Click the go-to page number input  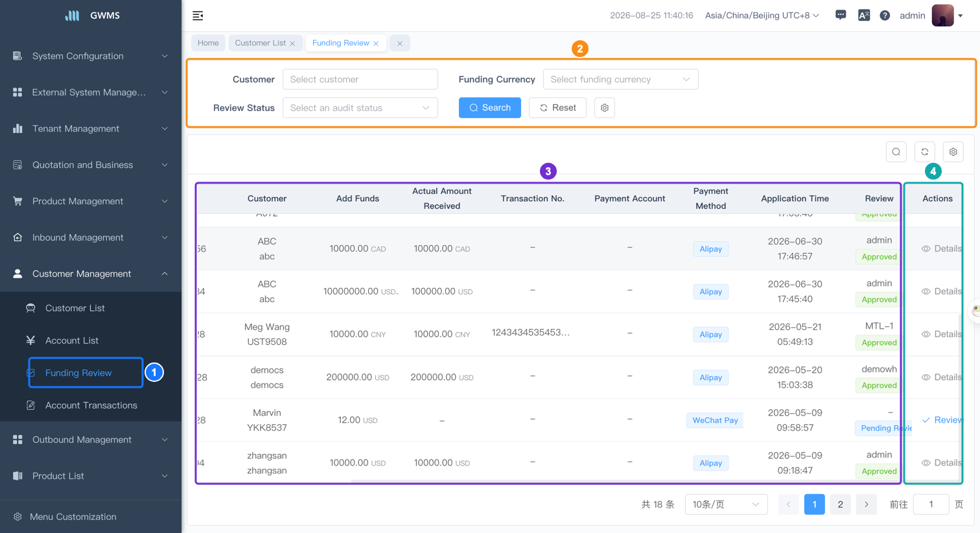pos(931,504)
